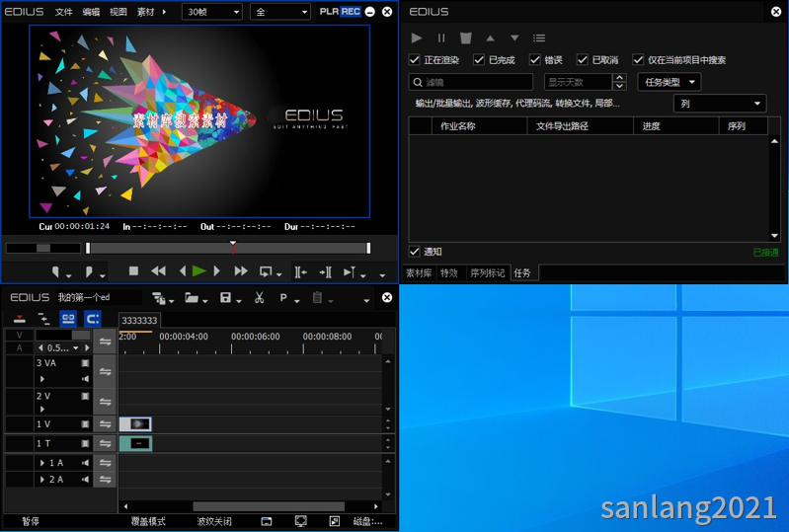The image size is (789, 532).
Task: Select the 3333333 sequence tab
Action: coord(139,321)
